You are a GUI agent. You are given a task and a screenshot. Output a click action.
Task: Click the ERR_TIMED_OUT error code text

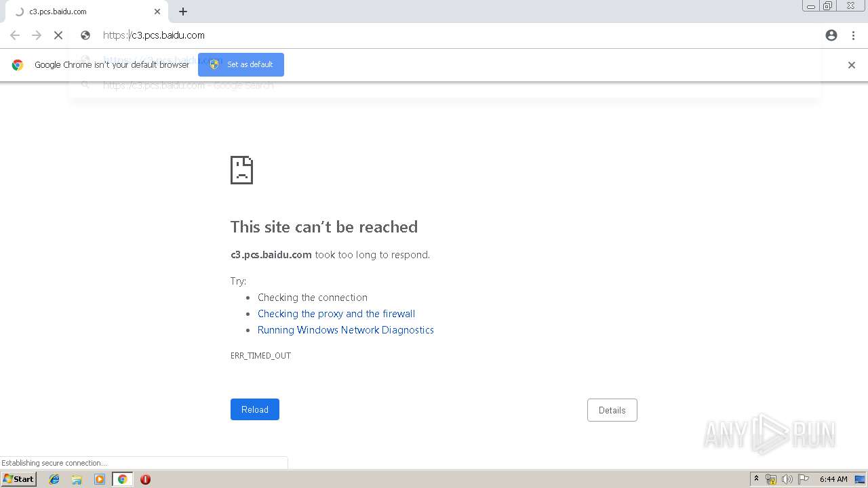tap(260, 356)
